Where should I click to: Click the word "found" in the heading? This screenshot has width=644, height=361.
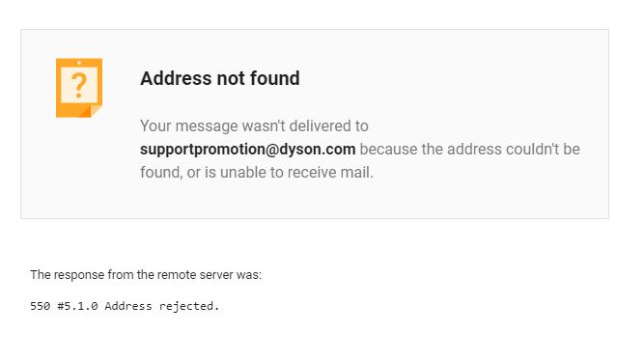coord(275,78)
